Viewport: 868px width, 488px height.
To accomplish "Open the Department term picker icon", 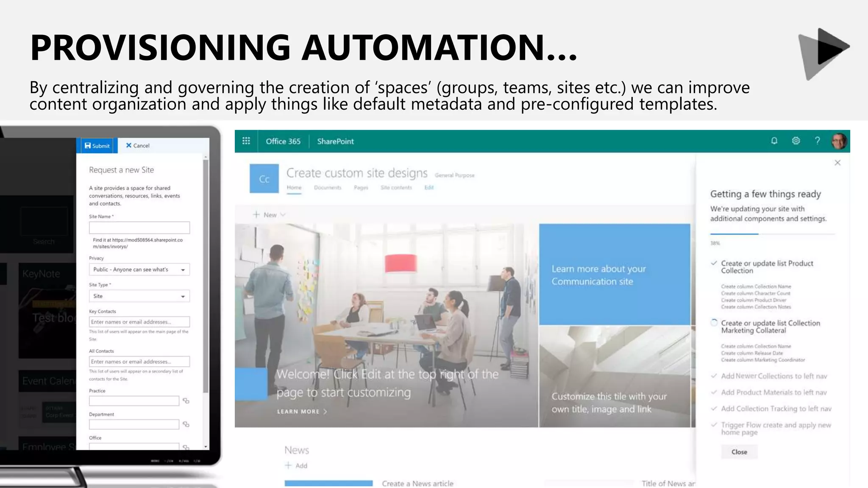I will [186, 424].
